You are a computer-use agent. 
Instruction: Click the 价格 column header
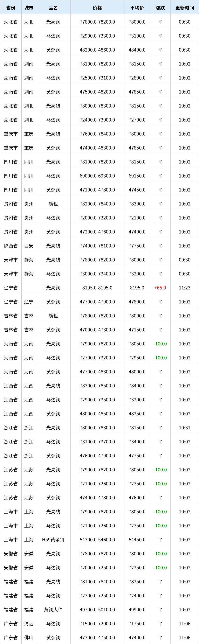pyautogui.click(x=97, y=8)
